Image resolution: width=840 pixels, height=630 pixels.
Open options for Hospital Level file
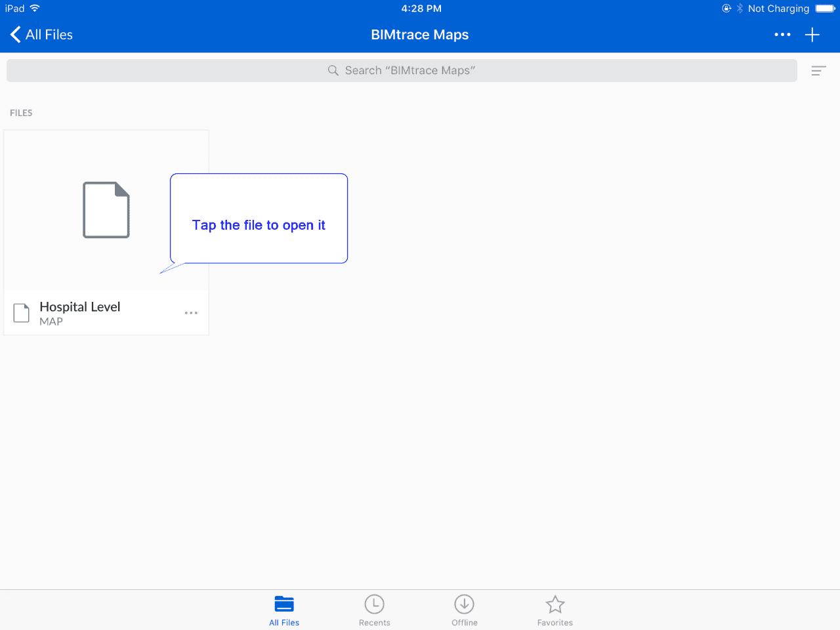click(x=191, y=313)
